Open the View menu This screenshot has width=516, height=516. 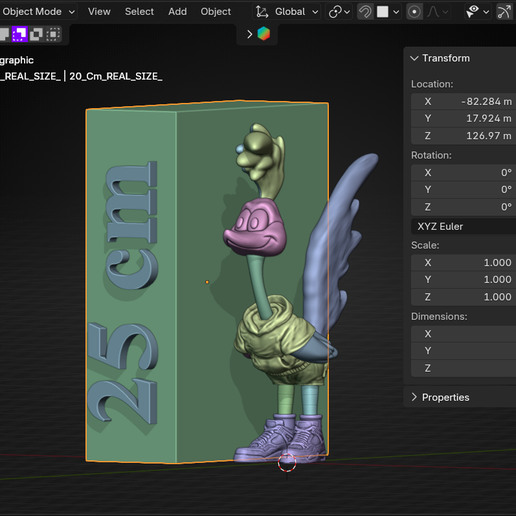pyautogui.click(x=99, y=12)
